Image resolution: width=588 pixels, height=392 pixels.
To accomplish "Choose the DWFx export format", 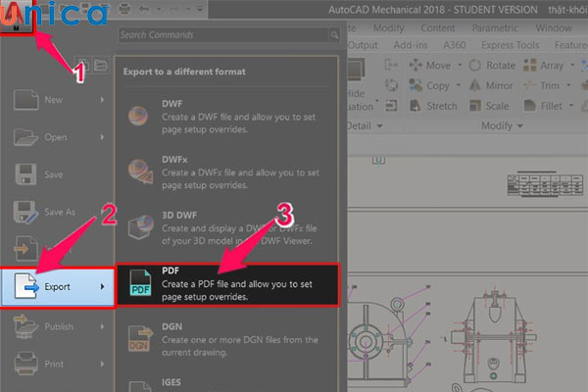I will [x=226, y=171].
